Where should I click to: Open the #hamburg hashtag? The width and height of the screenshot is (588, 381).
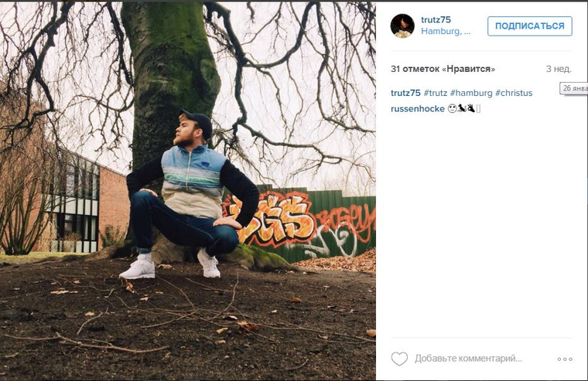pos(471,93)
